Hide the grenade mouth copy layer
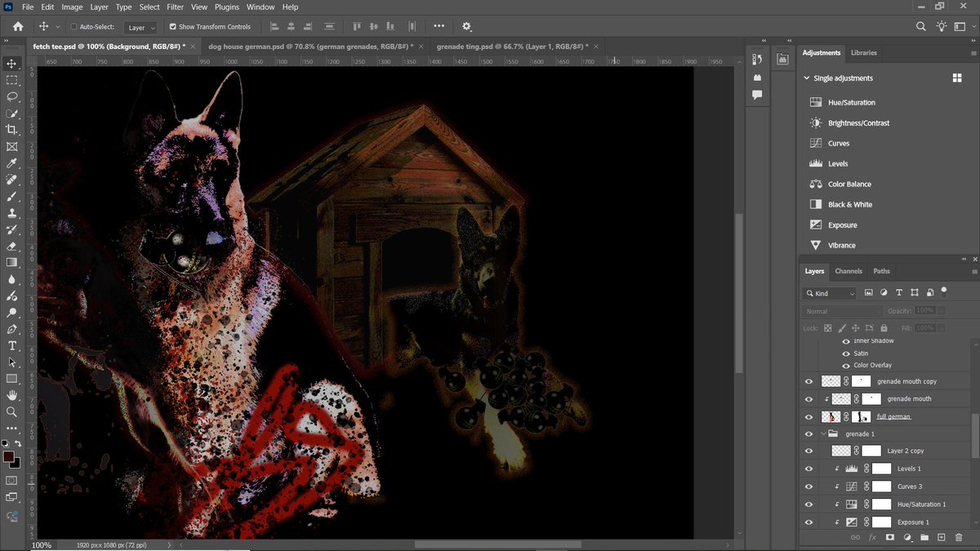Image resolution: width=980 pixels, height=551 pixels. pos(809,381)
